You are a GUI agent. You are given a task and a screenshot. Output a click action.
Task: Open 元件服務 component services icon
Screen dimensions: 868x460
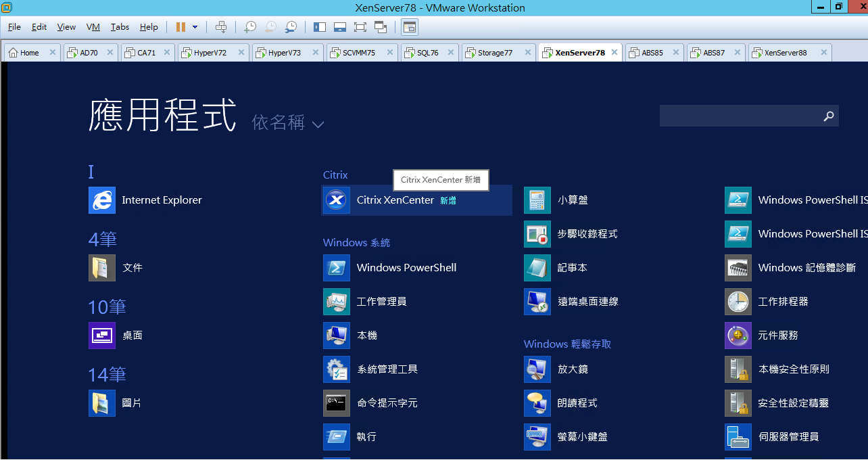tap(738, 336)
